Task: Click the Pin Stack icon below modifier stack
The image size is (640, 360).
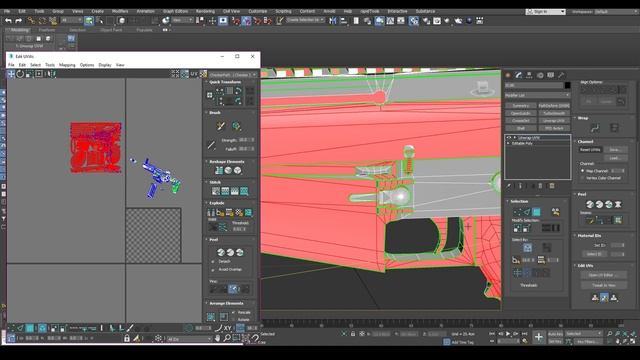Action: (x=509, y=186)
